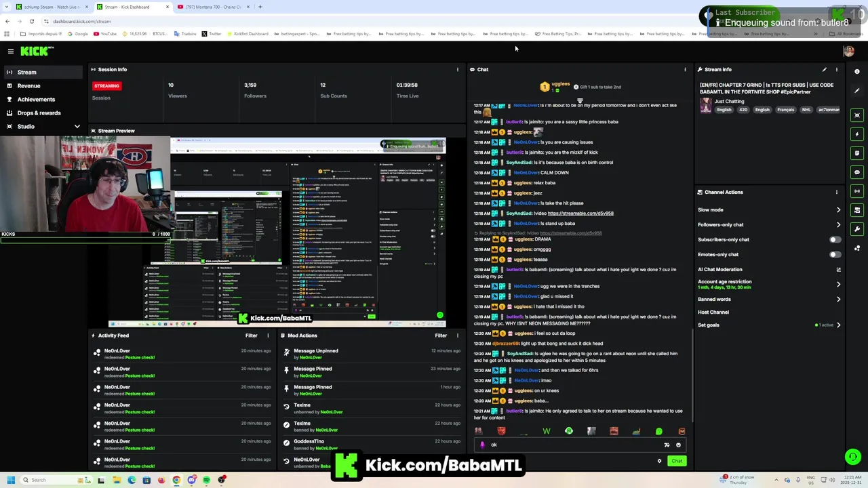Open Session Info panel options menu

(458, 69)
